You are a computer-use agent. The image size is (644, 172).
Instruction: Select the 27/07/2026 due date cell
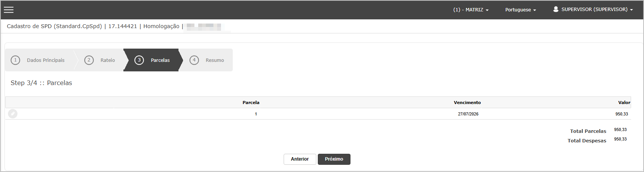(x=468, y=114)
